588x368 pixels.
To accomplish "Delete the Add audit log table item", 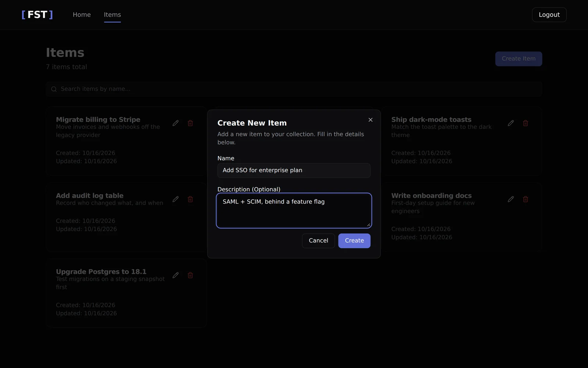I will (190, 199).
